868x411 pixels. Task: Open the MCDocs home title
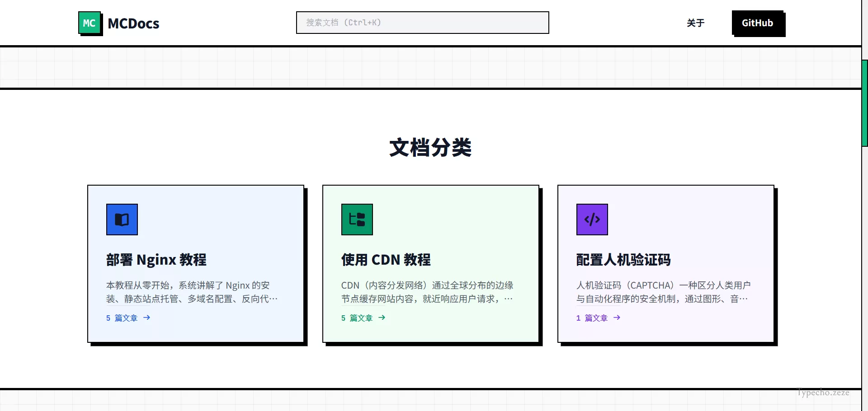click(x=133, y=23)
